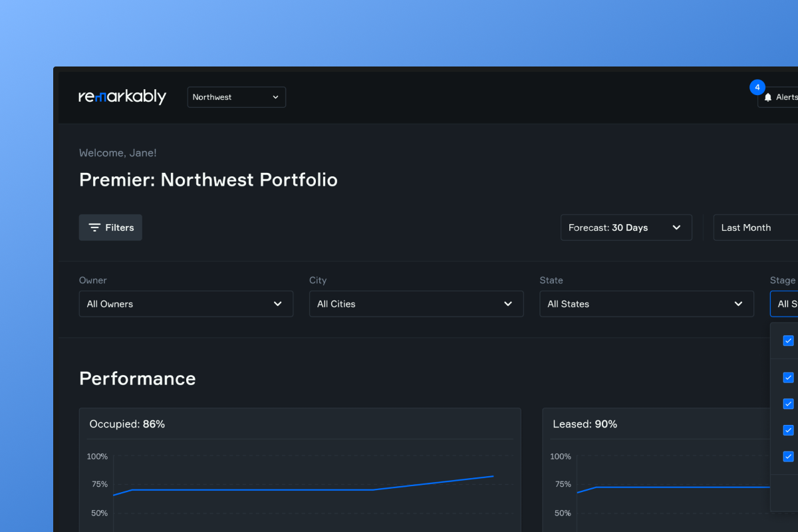This screenshot has width=798, height=532.
Task: Toggle the last checkbox in Stage list
Action: click(x=789, y=456)
